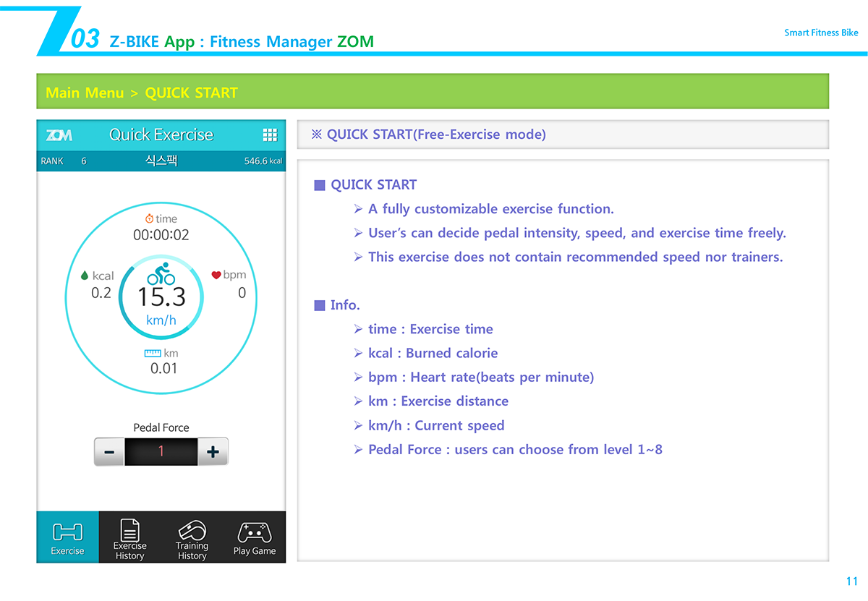Decrease pedal force with minus button

tap(109, 452)
